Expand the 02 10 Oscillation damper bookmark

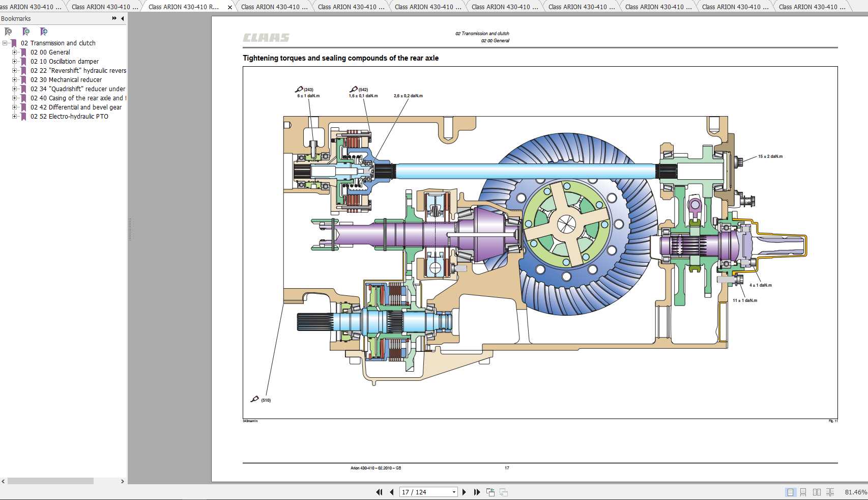[x=14, y=62]
